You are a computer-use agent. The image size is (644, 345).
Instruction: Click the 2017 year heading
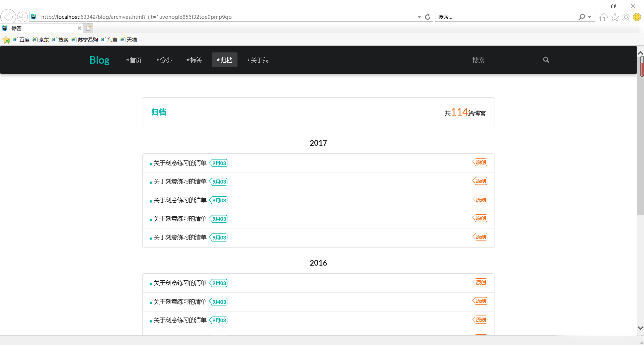point(318,143)
